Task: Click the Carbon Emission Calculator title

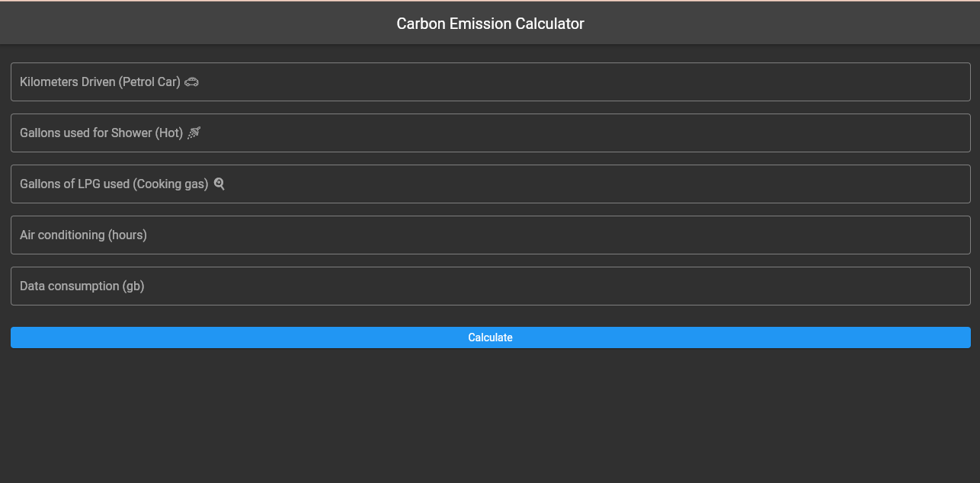Action: pos(490,24)
